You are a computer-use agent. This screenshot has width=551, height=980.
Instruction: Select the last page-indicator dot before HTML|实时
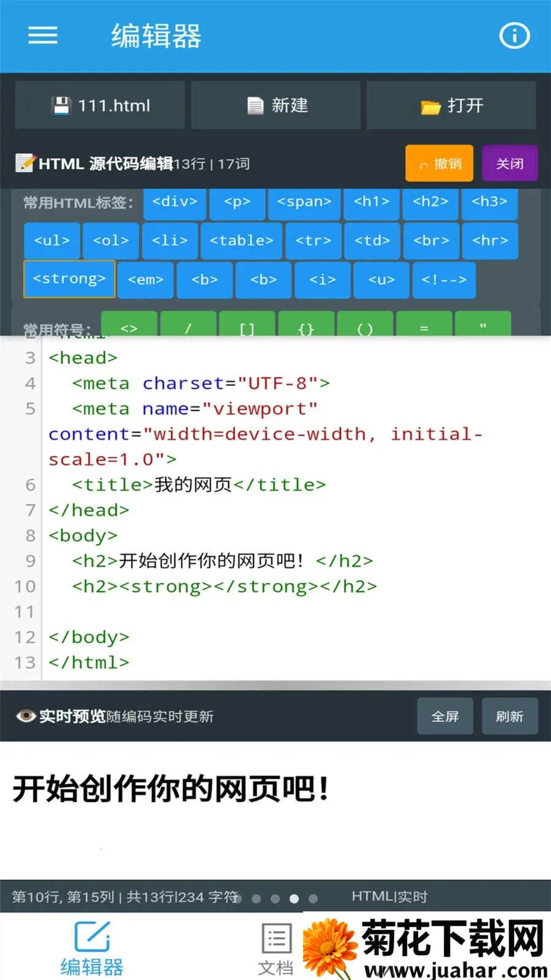click(x=313, y=899)
